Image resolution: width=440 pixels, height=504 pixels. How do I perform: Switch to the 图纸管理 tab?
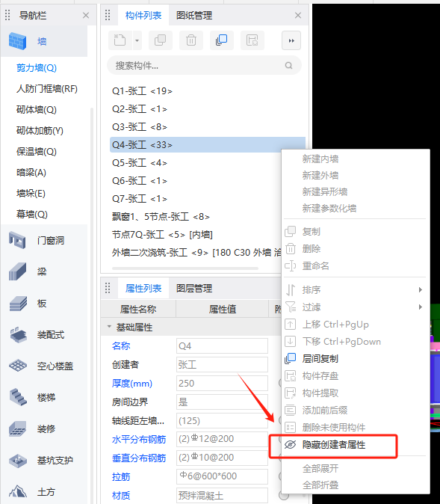coord(194,15)
